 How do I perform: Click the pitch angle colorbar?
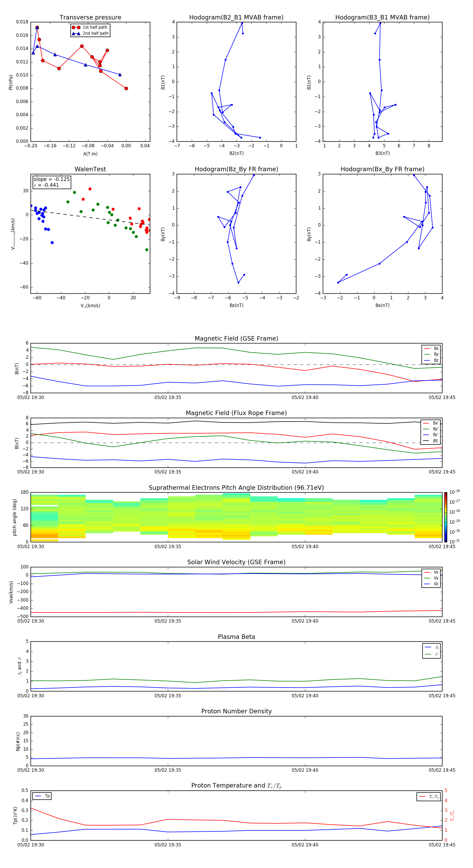pyautogui.click(x=446, y=517)
